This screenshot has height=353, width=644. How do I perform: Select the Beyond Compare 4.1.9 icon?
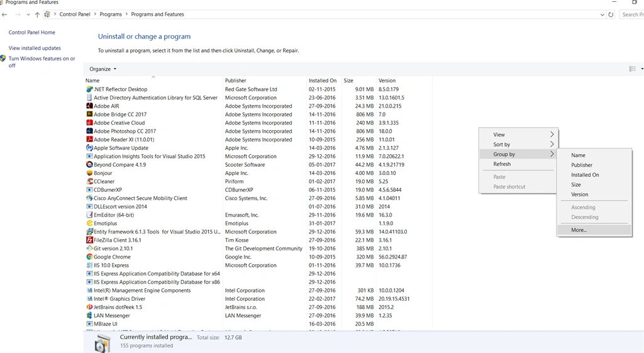pos(89,164)
